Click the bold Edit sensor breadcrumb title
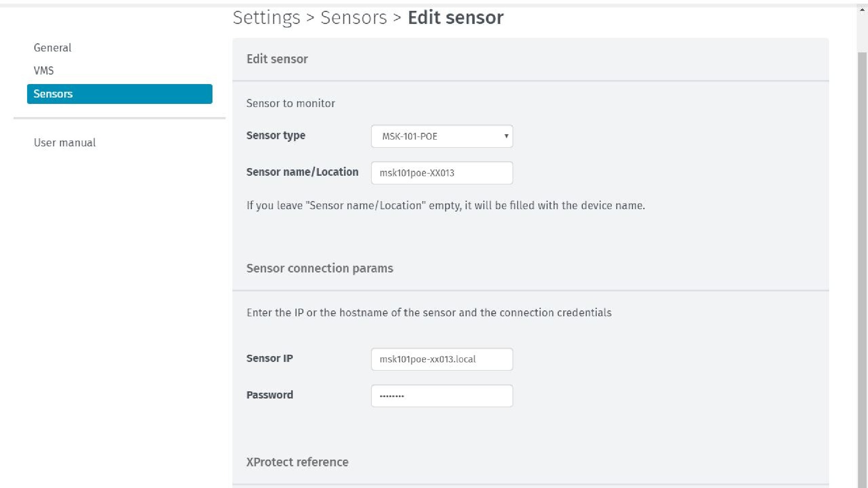Viewport: 868px width, 488px height. pyautogui.click(x=455, y=18)
